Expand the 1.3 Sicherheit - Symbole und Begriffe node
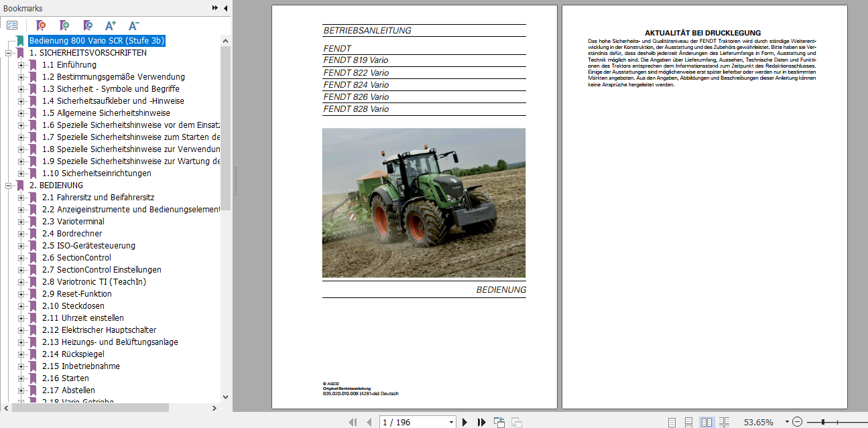Screen dimensions: 868x428 [21, 89]
